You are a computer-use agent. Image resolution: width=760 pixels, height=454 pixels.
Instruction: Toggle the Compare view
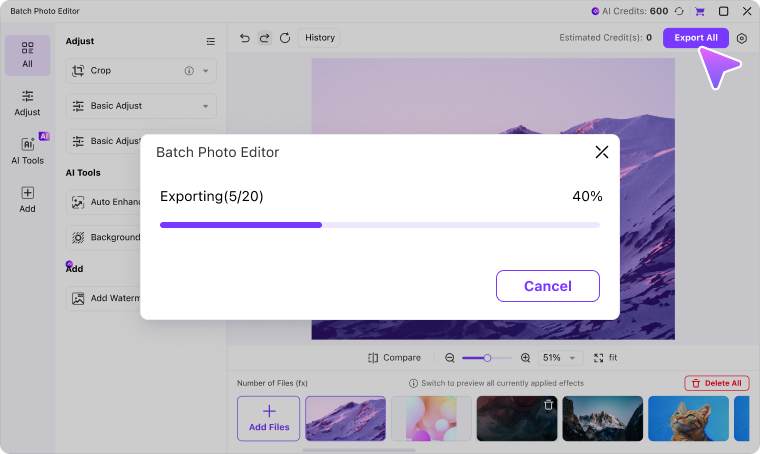(394, 358)
